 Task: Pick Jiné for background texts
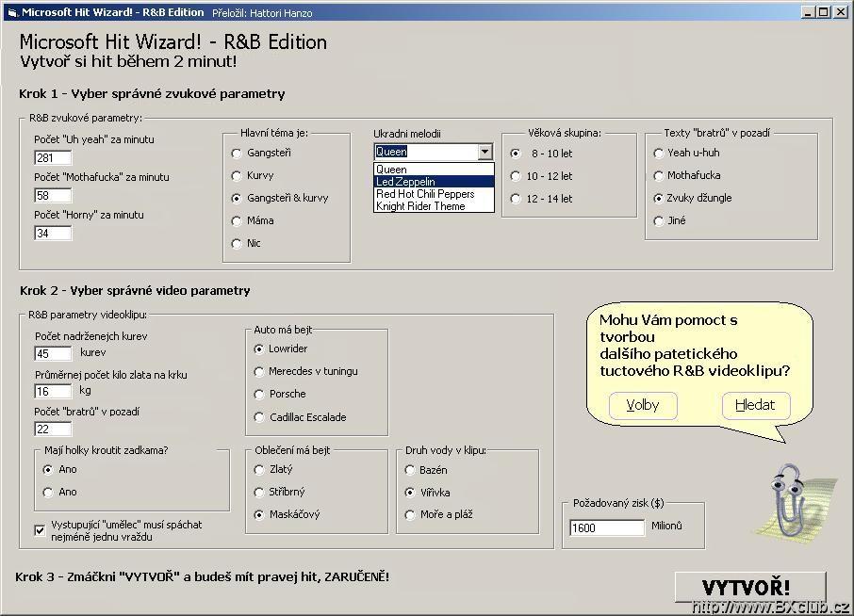tap(659, 221)
